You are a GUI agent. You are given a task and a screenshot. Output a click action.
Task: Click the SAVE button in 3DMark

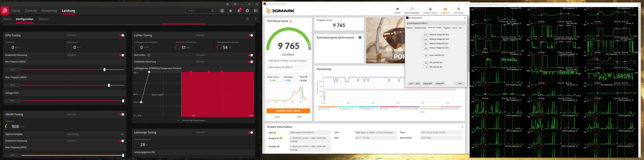[300, 117]
